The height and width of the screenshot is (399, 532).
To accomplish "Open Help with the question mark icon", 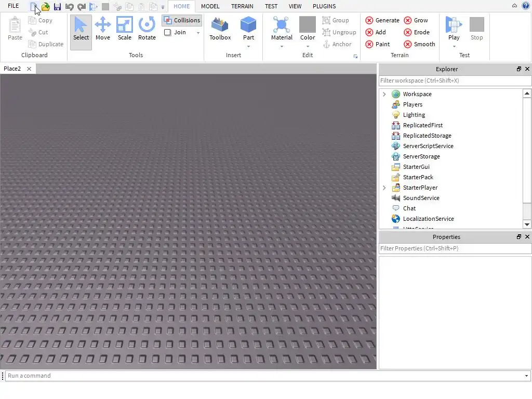I will pyautogui.click(x=526, y=6).
